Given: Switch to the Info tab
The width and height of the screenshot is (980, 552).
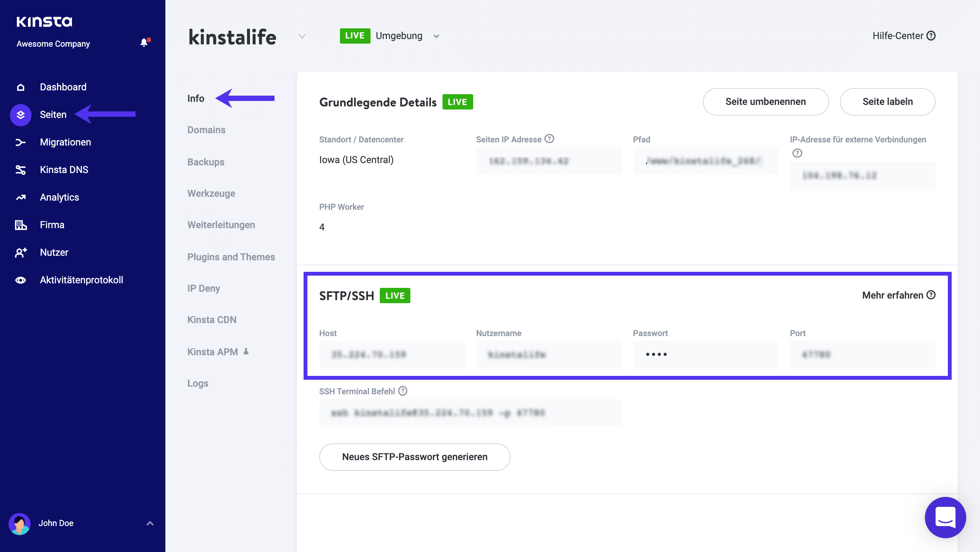Looking at the screenshot, I should click(x=196, y=98).
